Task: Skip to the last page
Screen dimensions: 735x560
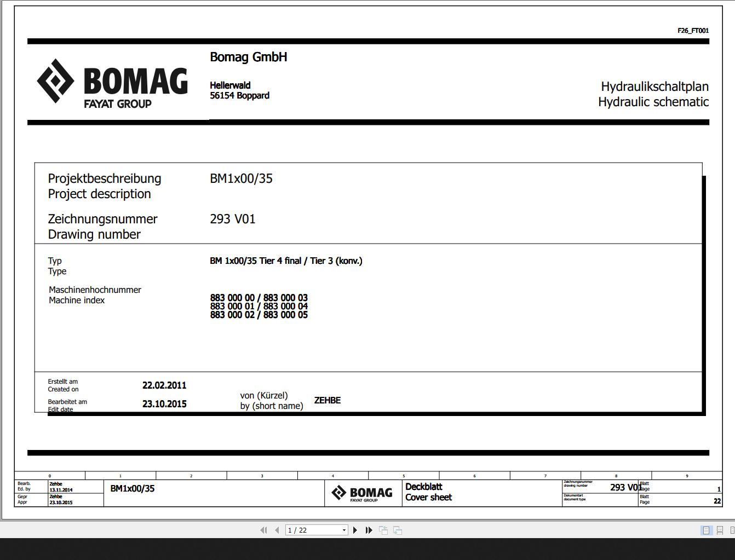Action: 369,530
